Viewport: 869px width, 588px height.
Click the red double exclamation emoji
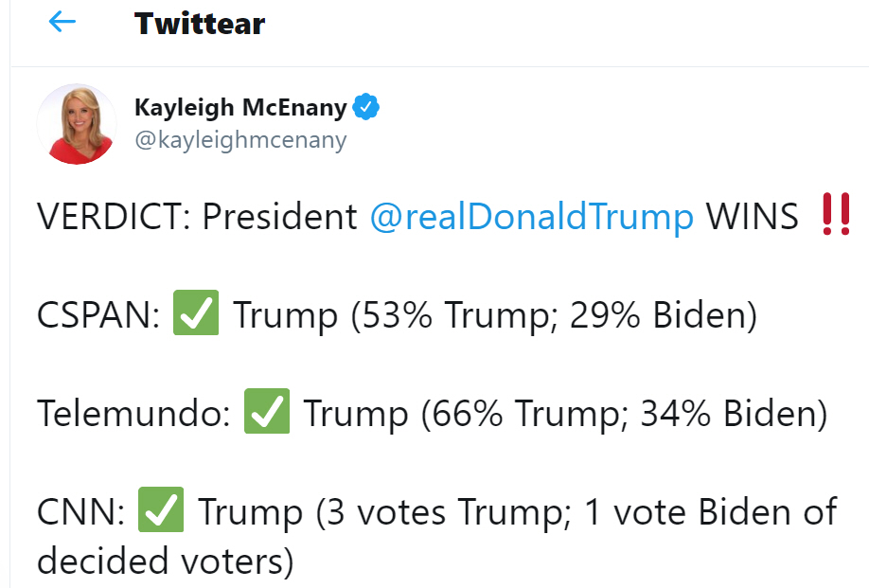[837, 217]
